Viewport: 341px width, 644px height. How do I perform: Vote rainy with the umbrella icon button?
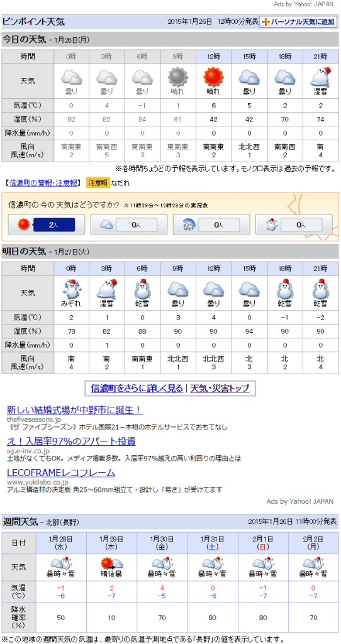click(211, 225)
